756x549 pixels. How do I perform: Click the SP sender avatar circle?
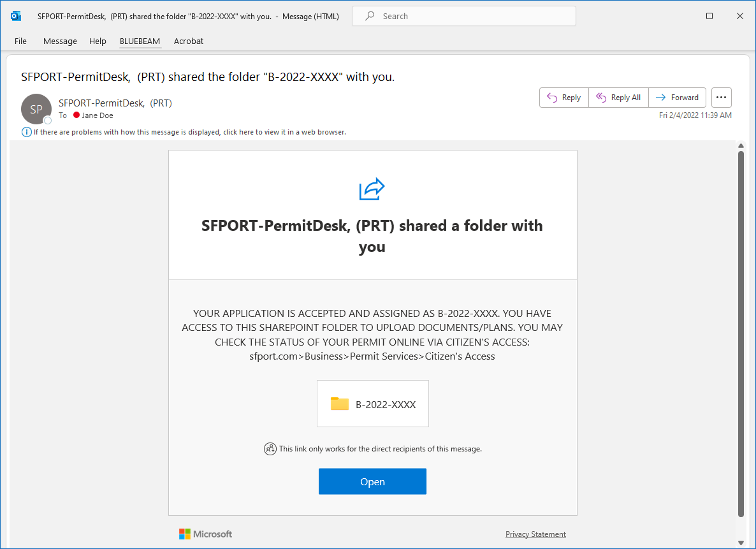(36, 109)
